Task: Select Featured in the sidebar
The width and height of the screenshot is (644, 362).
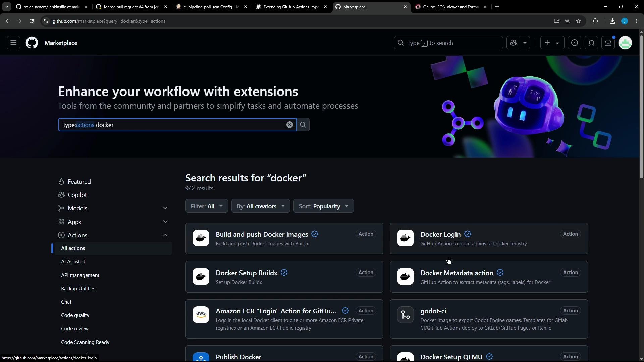Action: click(79, 182)
